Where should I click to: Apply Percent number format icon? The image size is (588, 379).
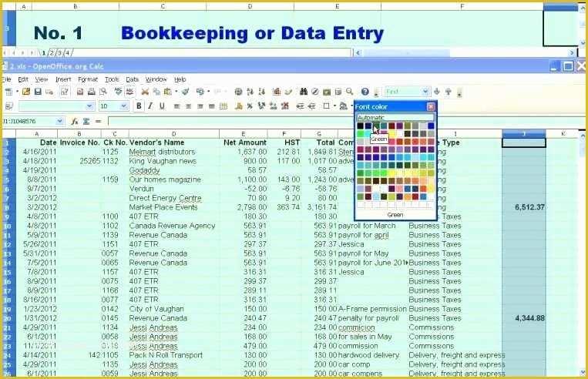[250, 106]
